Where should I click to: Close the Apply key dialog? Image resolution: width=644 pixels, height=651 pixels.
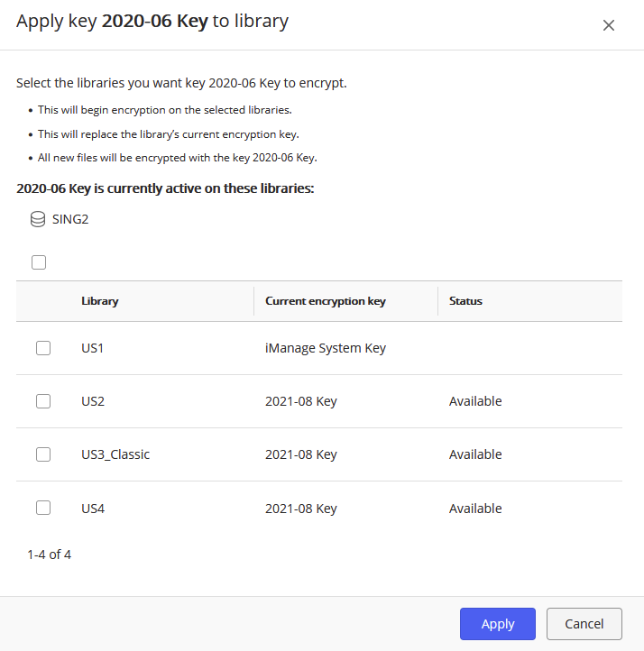[x=609, y=25]
